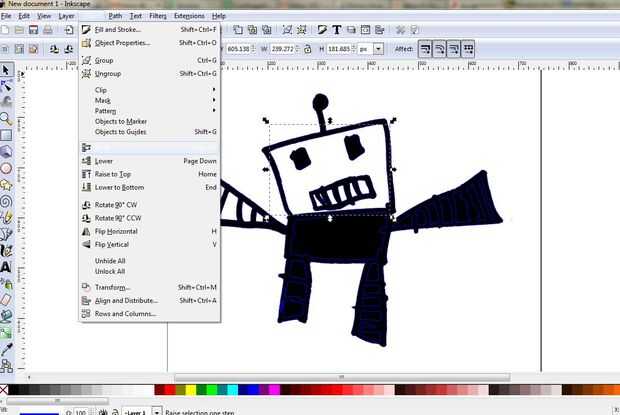Choose Lower to Bottom entry
The height and width of the screenshot is (415, 620).
(x=149, y=187)
